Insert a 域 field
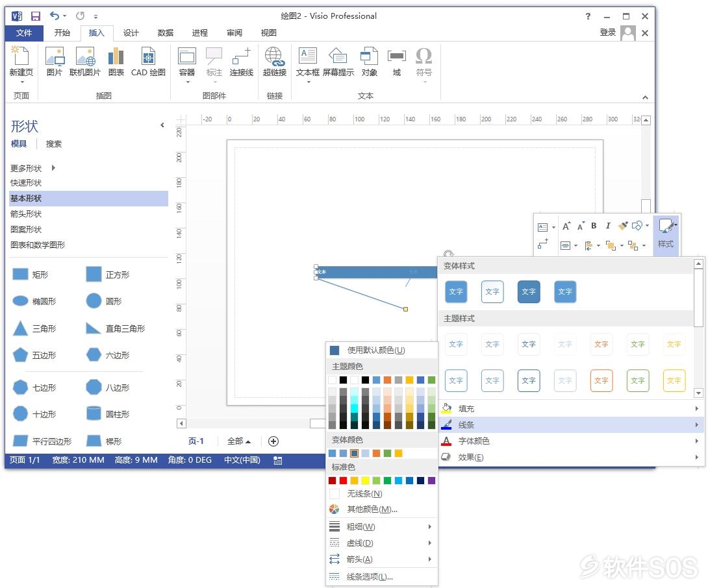 pyautogui.click(x=396, y=62)
